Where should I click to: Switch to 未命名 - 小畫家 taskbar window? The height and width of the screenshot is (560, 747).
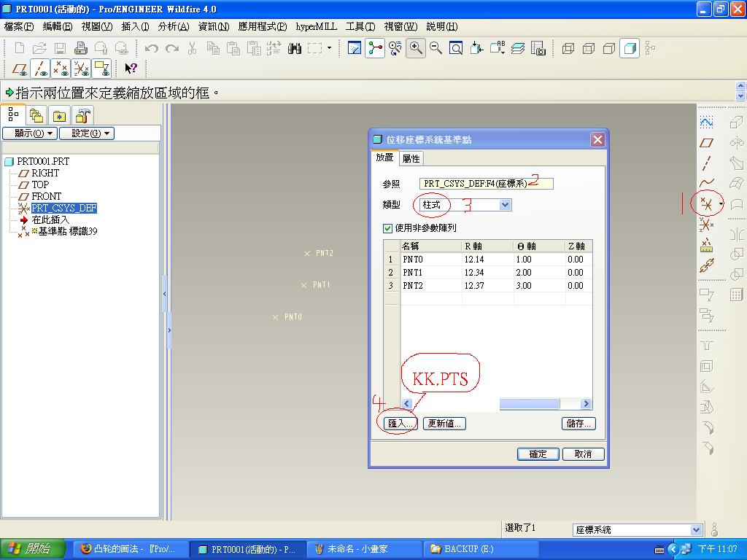click(364, 549)
